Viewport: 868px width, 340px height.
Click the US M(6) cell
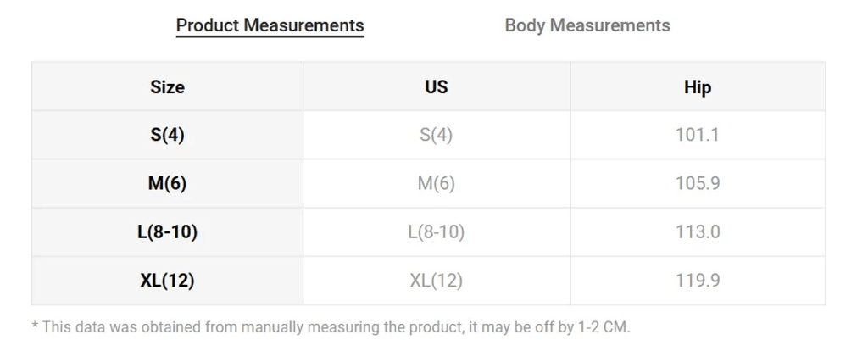tap(437, 183)
